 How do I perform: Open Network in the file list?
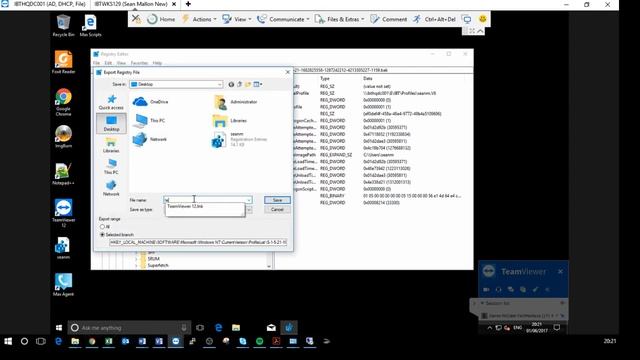click(149, 139)
